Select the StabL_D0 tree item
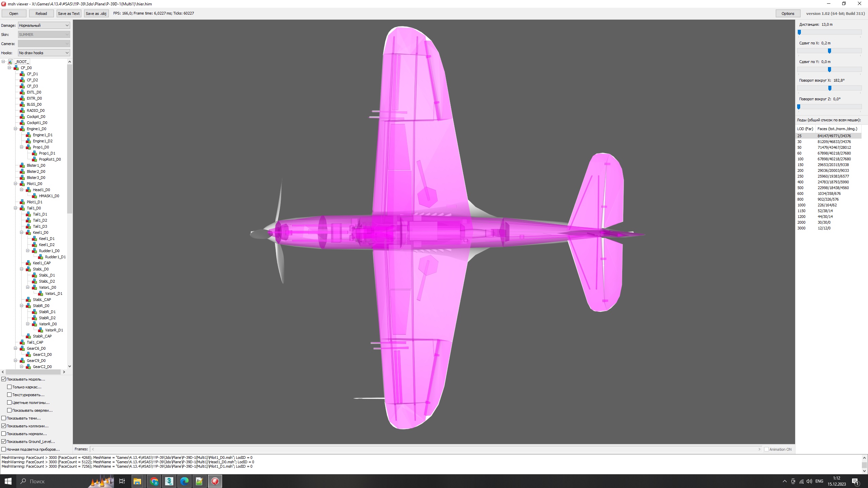868x488 pixels. pyautogui.click(x=41, y=269)
